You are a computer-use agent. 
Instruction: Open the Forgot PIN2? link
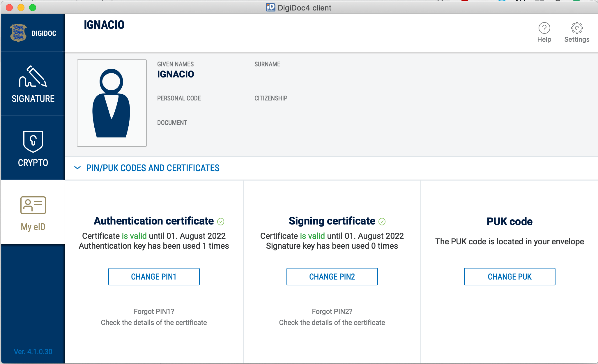point(332,311)
